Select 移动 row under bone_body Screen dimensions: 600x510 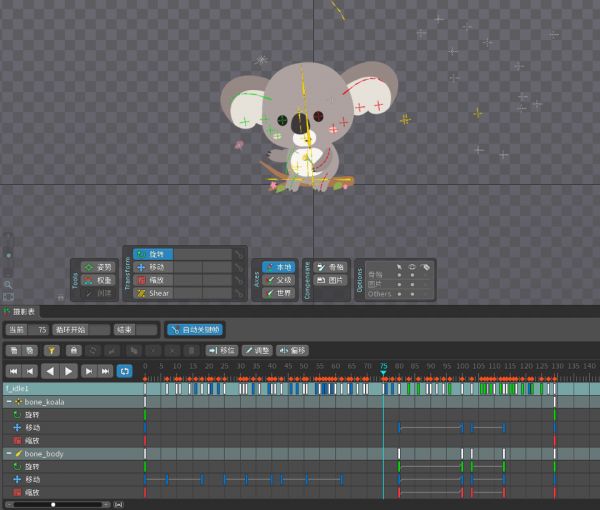coord(73,480)
